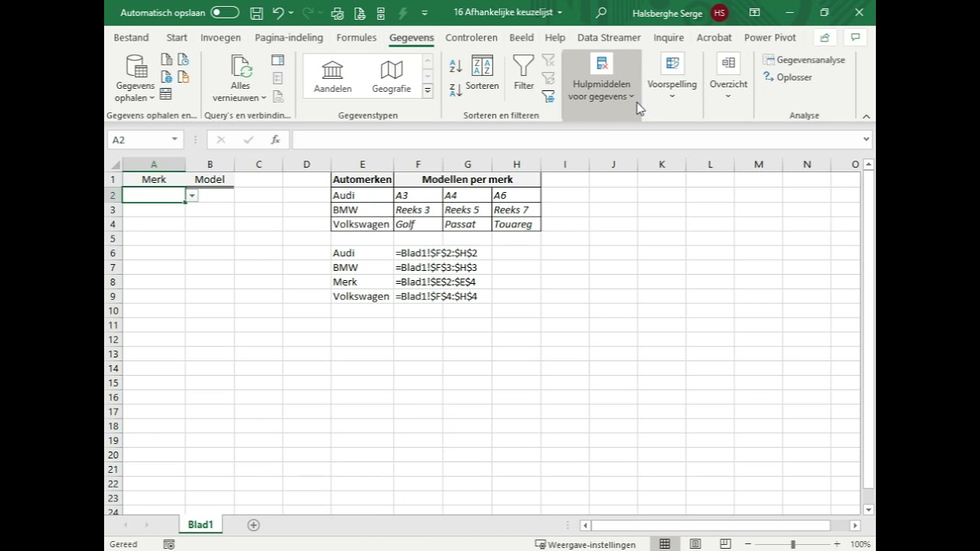The width and height of the screenshot is (980, 551).
Task: Expand the data types gallery
Action: point(427,90)
